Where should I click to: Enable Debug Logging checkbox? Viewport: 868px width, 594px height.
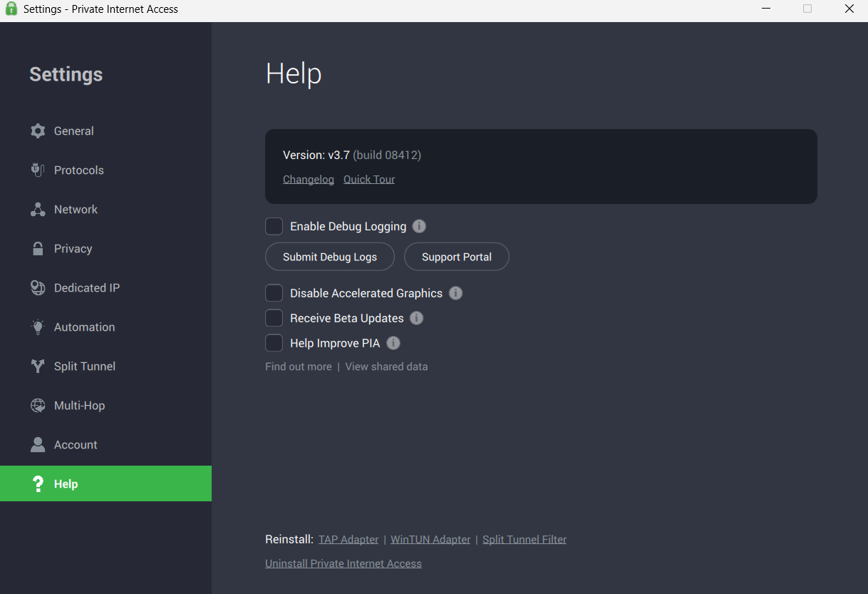[274, 227]
